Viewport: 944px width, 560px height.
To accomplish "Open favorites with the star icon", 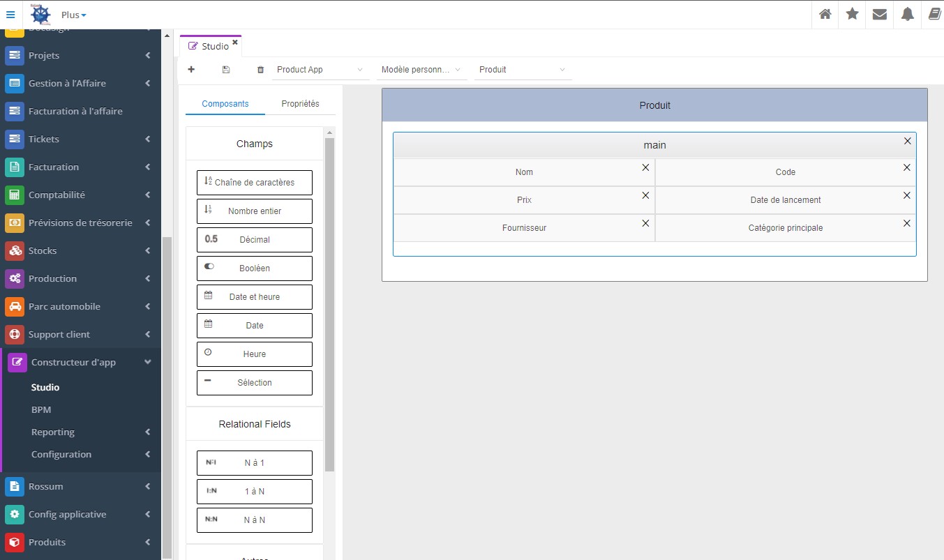I will (853, 15).
